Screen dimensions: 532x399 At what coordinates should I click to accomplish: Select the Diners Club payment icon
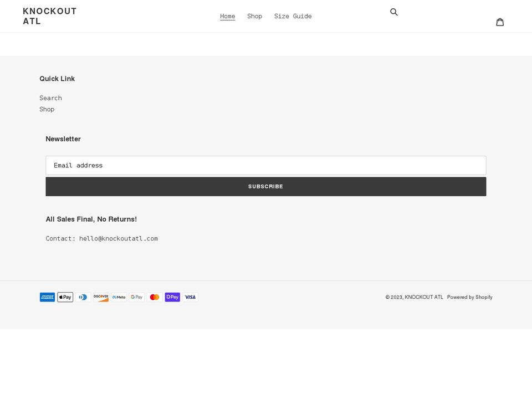(83, 297)
